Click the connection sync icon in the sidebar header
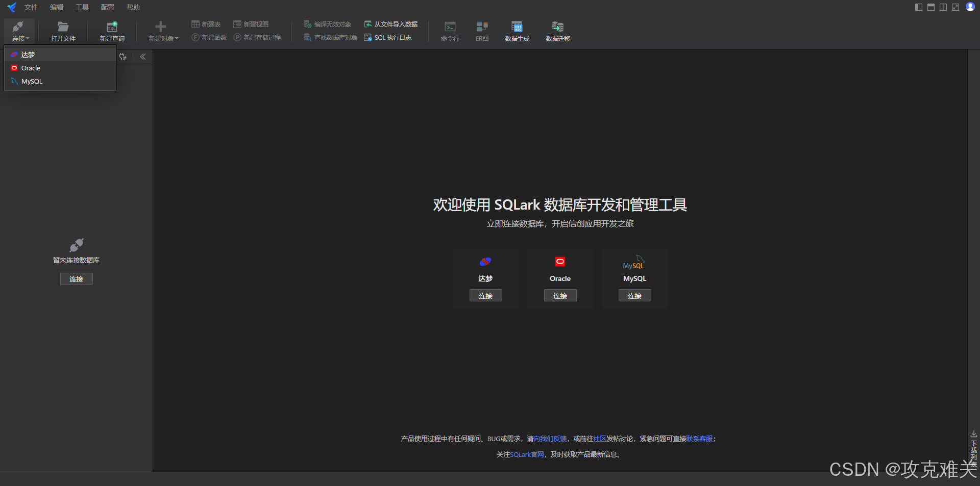980x486 pixels. click(123, 57)
